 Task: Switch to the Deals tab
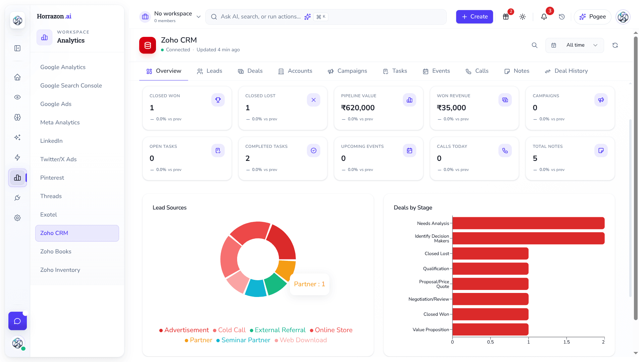[250, 71]
